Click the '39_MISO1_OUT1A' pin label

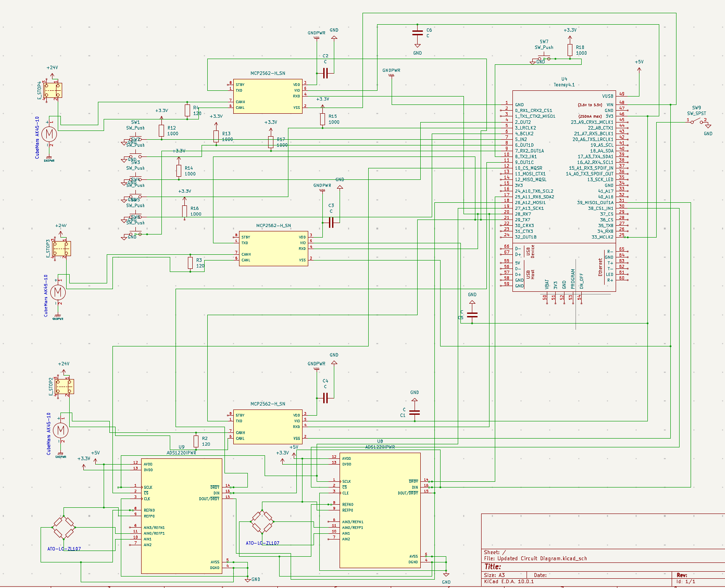(595, 202)
